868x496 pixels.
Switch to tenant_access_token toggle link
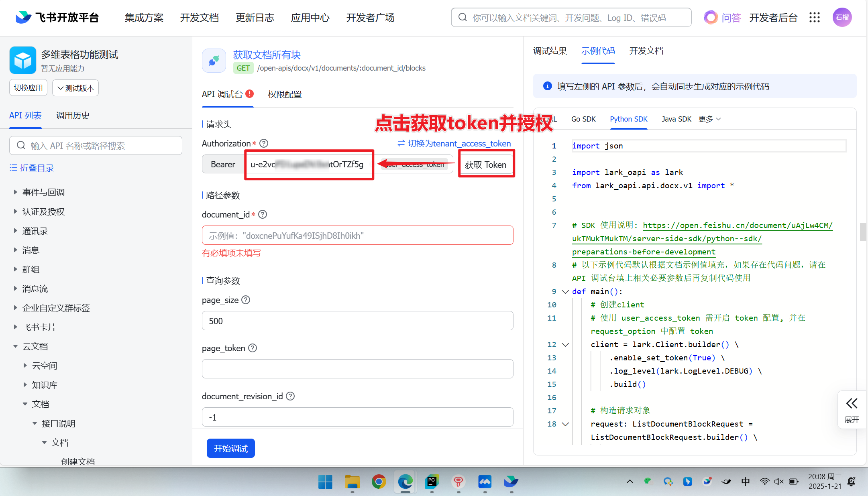454,143
